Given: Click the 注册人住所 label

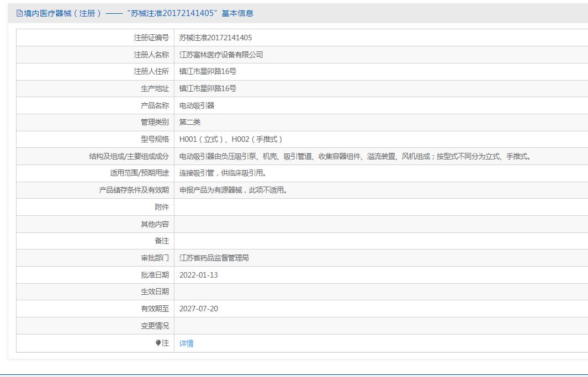Looking at the screenshot, I should [x=151, y=71].
